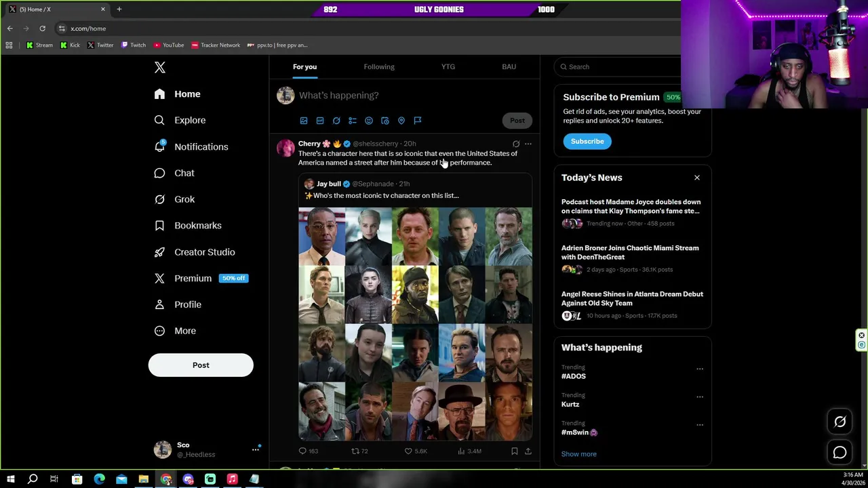Click the Grok icon on Cherry's post
Viewport: 868px width, 488px height.
click(x=516, y=144)
